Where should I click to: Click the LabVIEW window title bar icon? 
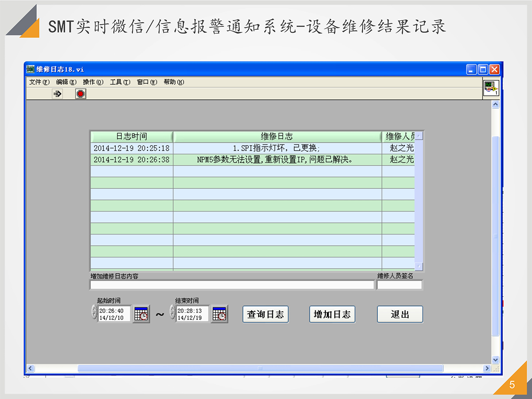(31, 69)
